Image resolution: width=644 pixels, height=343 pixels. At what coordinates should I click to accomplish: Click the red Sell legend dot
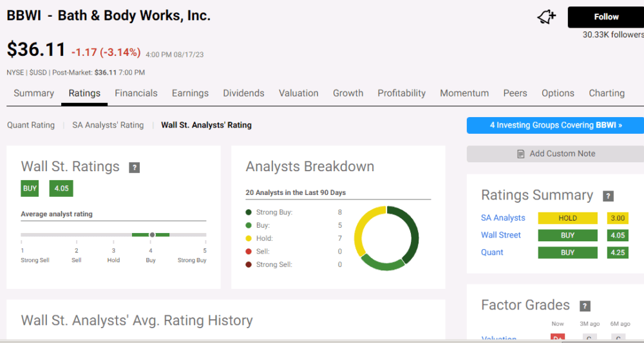[x=249, y=252]
